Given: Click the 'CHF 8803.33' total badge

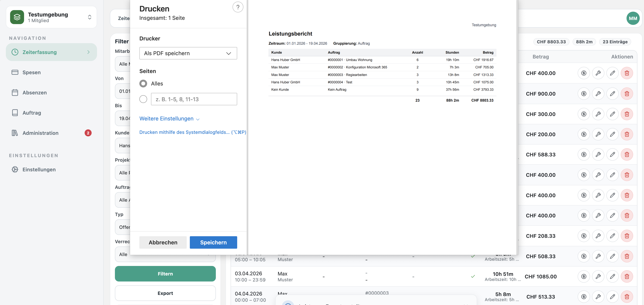Looking at the screenshot, I should 551,42.
